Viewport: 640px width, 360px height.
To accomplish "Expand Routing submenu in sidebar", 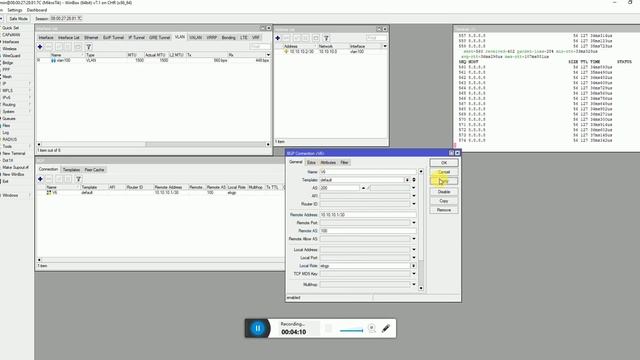I will click(x=16, y=104).
